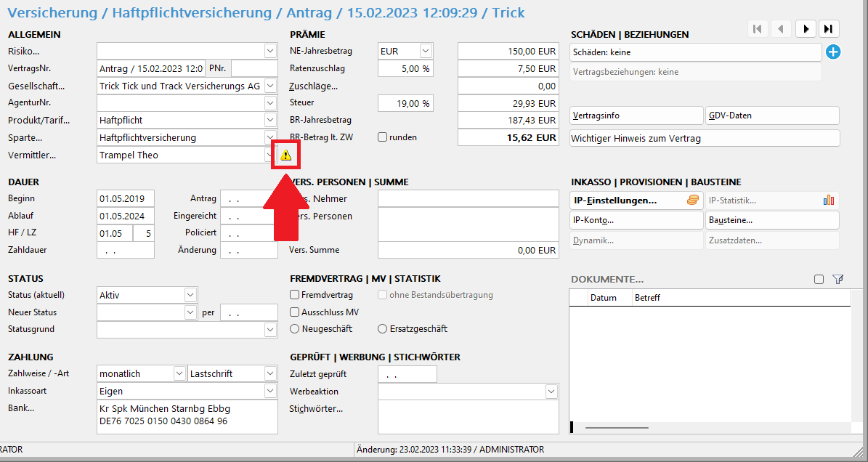Click into the Vers. Nehmer field

(x=469, y=199)
